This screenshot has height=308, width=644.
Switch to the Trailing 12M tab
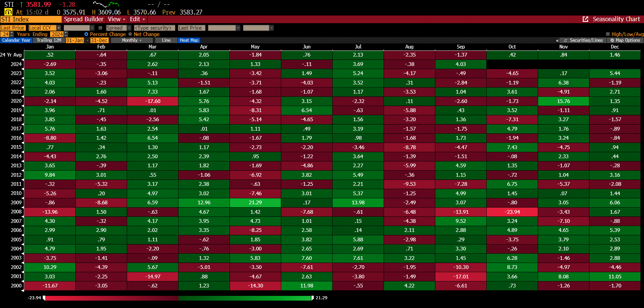click(x=49, y=40)
